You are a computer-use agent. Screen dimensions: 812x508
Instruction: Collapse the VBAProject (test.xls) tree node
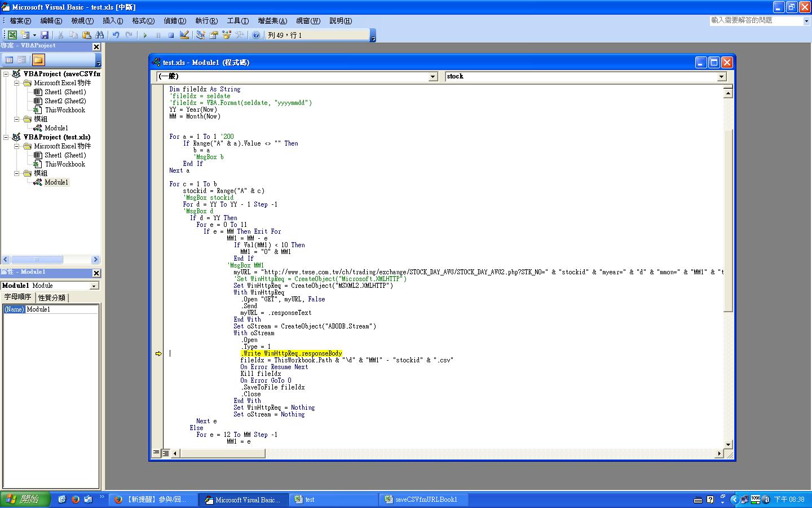pos(6,137)
